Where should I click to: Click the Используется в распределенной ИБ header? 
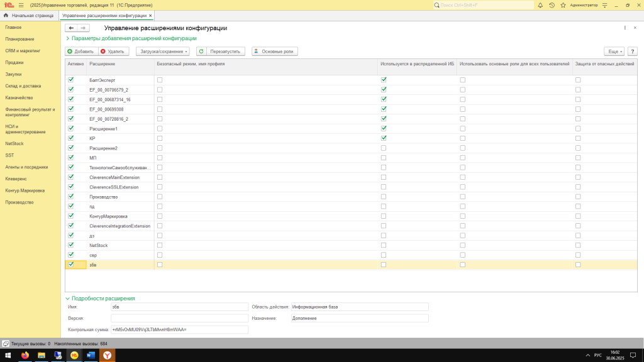coord(418,64)
